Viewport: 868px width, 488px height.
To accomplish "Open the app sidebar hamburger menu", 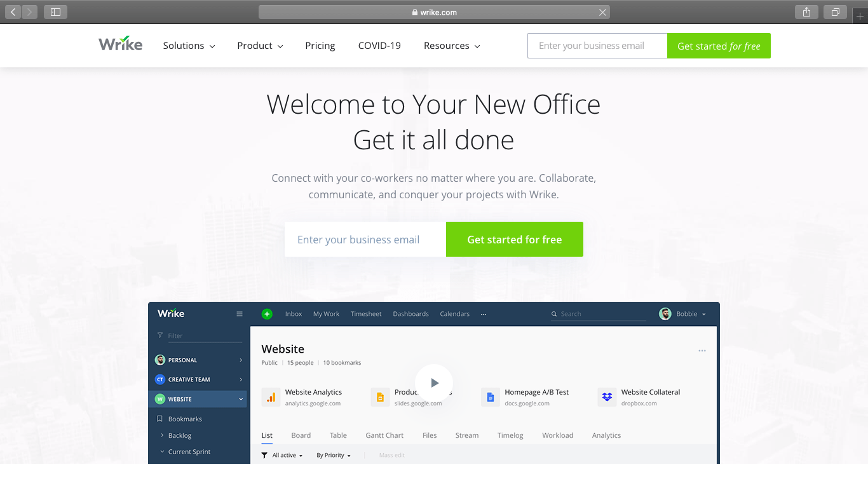I will click(240, 314).
